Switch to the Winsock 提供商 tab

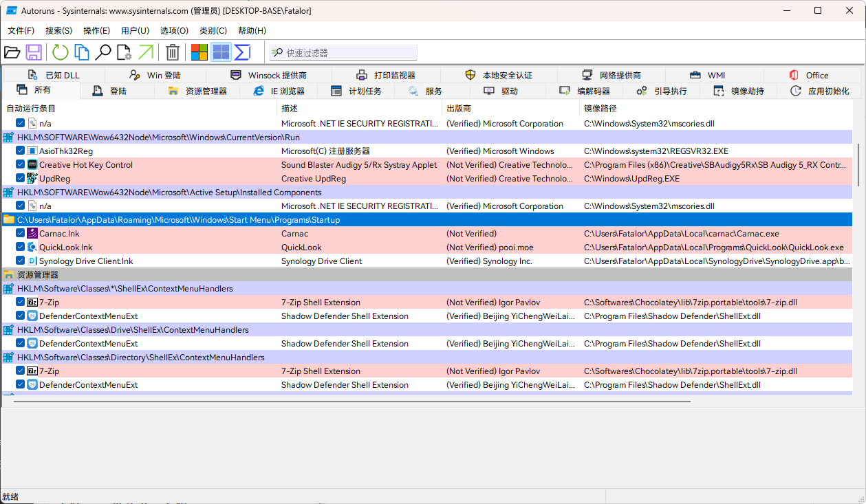click(269, 75)
